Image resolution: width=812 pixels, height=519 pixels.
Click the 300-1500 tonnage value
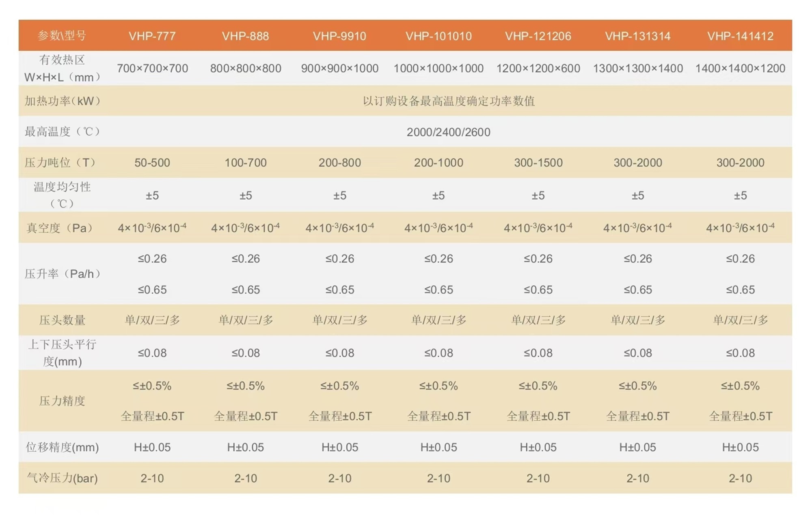(538, 163)
